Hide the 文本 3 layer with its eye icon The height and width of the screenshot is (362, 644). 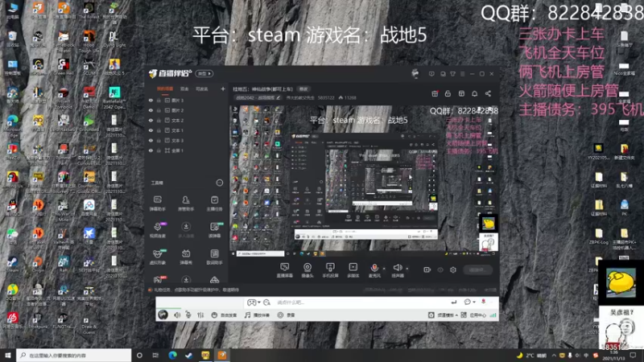151,140
